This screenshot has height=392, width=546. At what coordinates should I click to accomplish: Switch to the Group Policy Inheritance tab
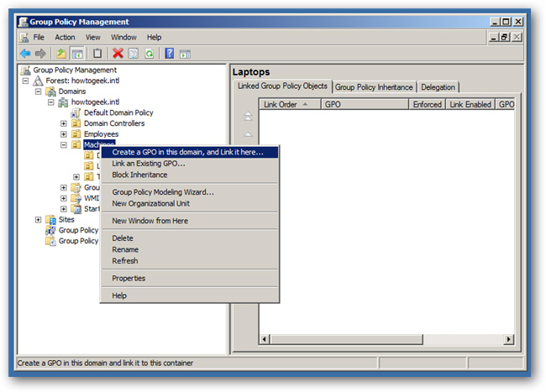(x=374, y=87)
